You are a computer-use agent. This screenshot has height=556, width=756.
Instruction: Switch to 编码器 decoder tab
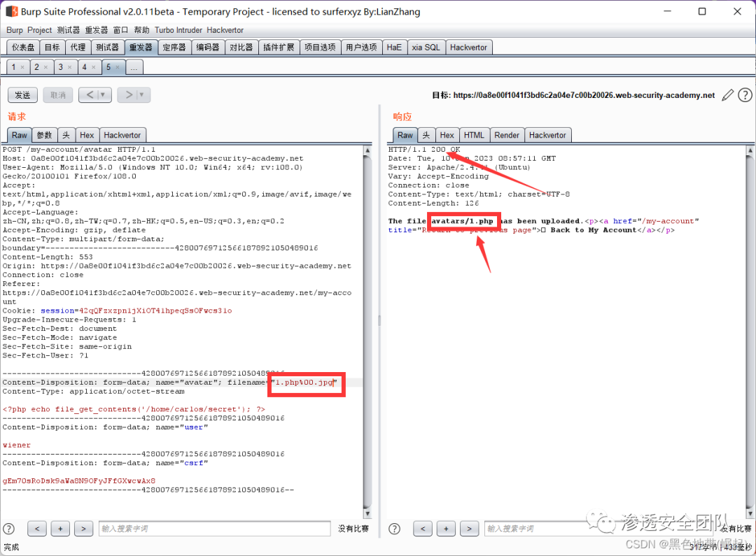[x=208, y=48]
